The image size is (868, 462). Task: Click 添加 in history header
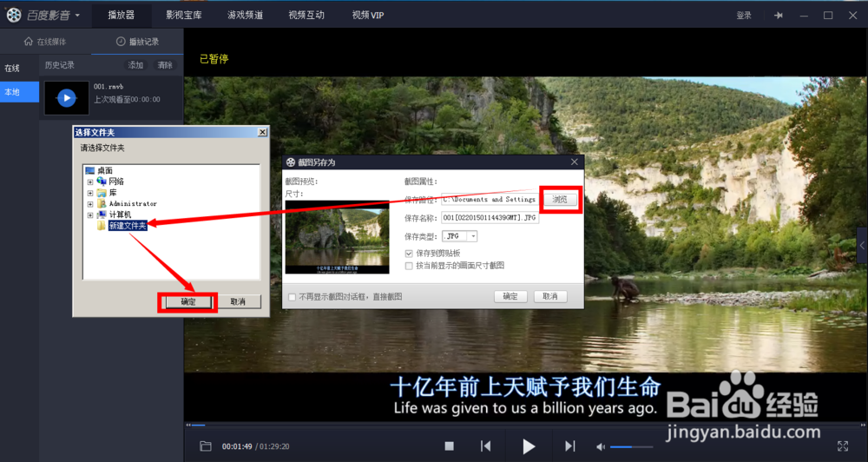click(x=135, y=65)
